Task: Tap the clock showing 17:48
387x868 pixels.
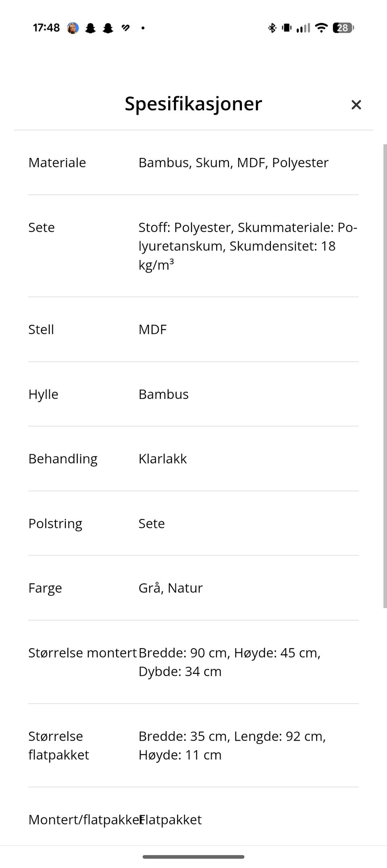Action: tap(46, 28)
